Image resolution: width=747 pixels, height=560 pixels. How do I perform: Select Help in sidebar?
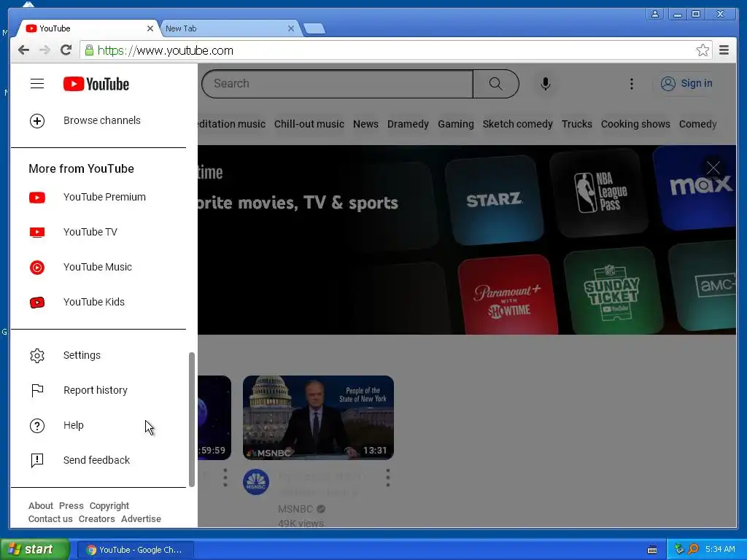coord(98,425)
